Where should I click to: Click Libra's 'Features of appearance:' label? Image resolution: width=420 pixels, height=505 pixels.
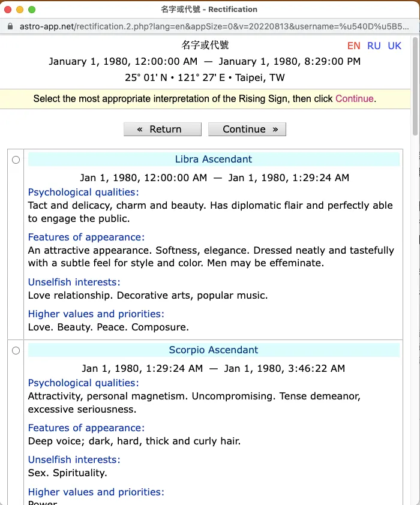[x=86, y=238]
